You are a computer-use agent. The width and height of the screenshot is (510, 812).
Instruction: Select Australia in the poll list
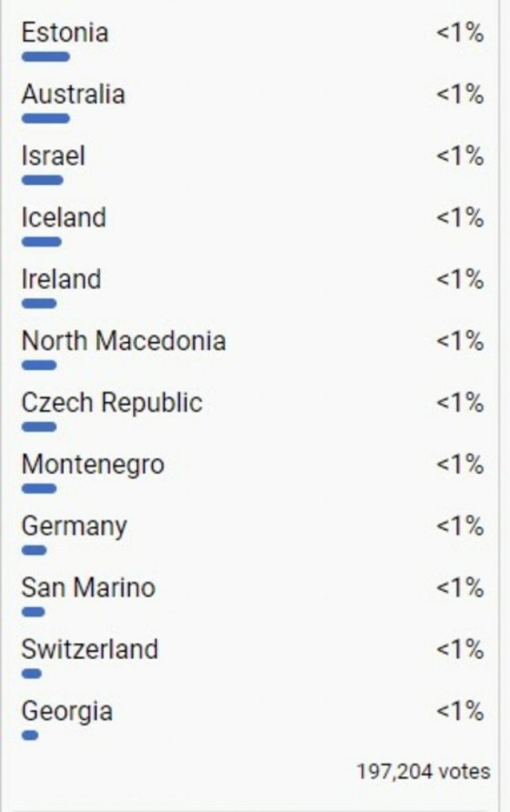click(73, 94)
